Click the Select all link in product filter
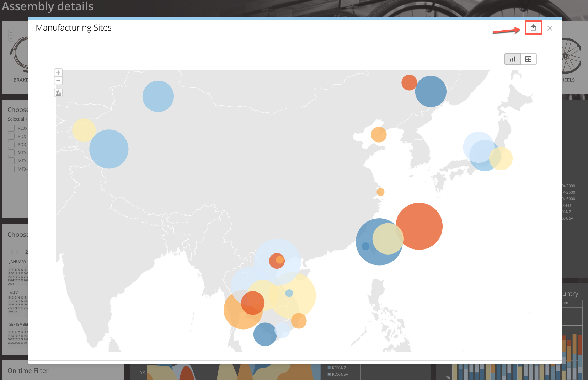588x380 pixels. tap(18, 119)
